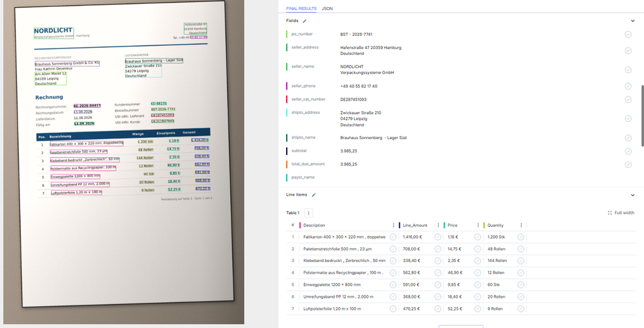The width and height of the screenshot is (644, 328).
Task: Click the empty payto_name field row
Action: pyautogui.click(x=458, y=177)
